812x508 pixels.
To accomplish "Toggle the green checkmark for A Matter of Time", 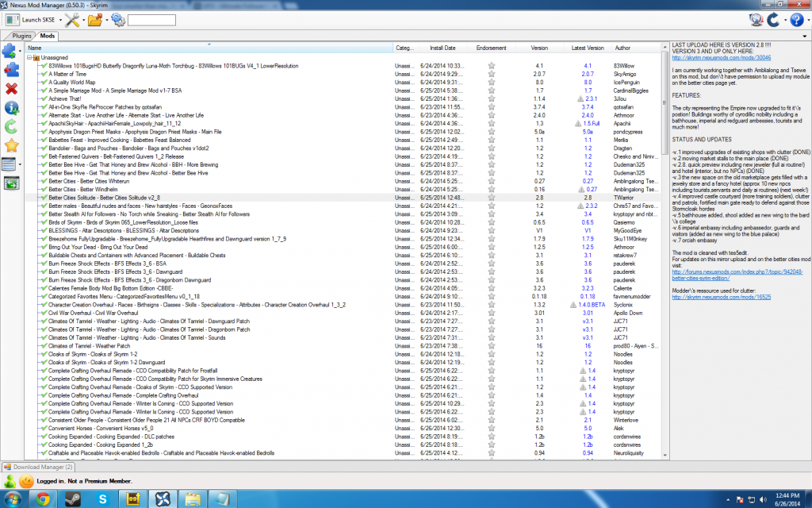I will 44,74.
